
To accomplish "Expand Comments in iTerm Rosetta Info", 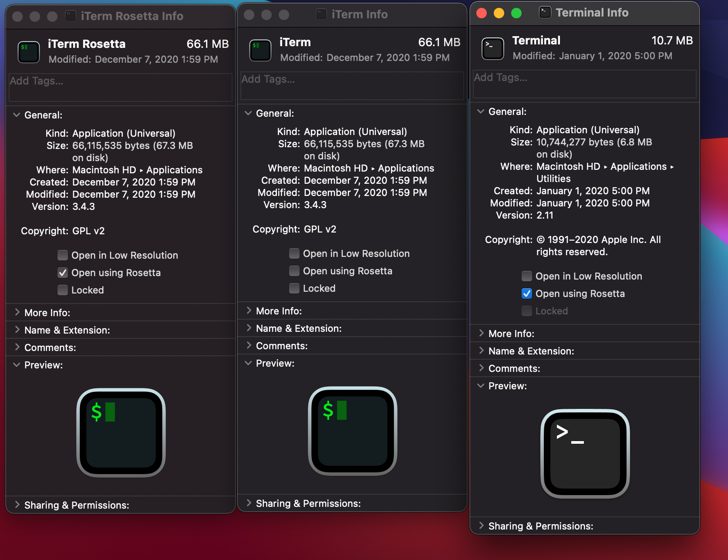I will pos(17,347).
